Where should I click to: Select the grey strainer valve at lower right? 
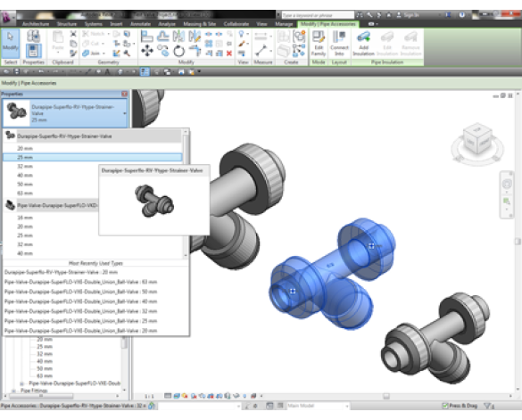pyautogui.click(x=435, y=339)
